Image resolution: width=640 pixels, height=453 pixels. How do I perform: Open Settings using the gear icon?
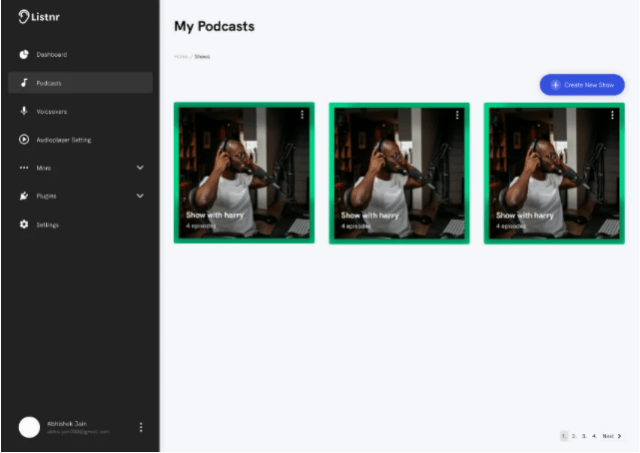click(24, 225)
